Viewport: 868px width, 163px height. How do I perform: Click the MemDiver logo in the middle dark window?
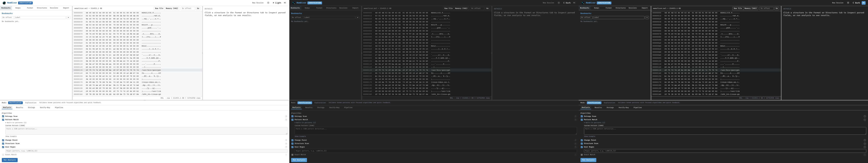point(294,3)
